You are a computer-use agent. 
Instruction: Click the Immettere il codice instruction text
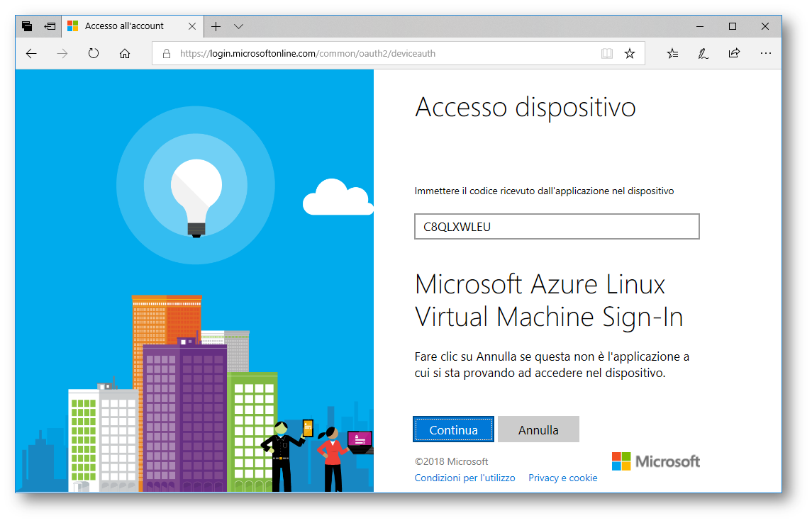click(x=544, y=191)
